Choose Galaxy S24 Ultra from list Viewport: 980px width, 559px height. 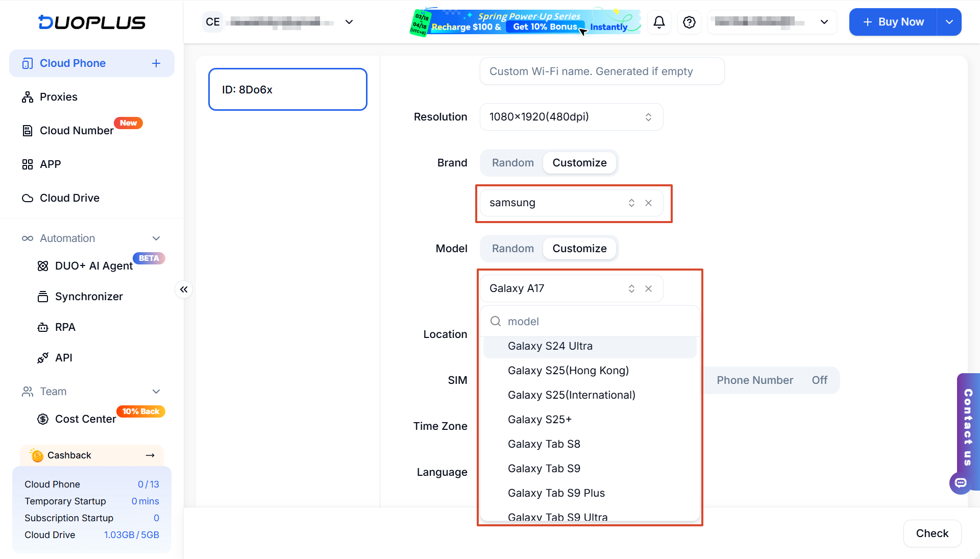[x=590, y=346]
